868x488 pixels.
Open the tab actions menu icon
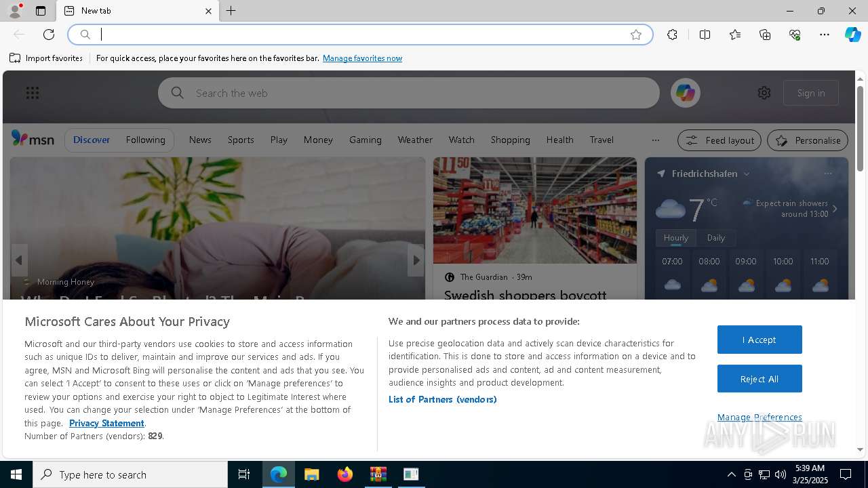coord(41,11)
